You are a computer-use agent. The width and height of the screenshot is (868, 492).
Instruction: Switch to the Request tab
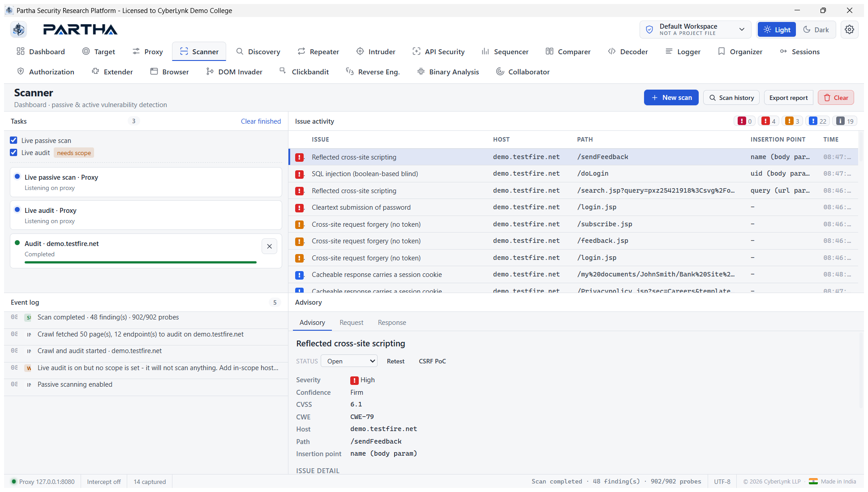[x=352, y=323]
